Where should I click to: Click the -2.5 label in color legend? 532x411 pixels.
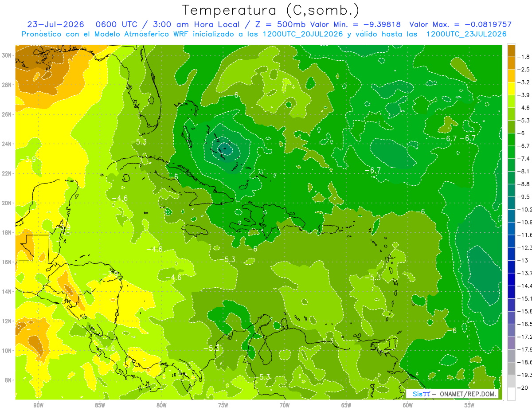524,69
